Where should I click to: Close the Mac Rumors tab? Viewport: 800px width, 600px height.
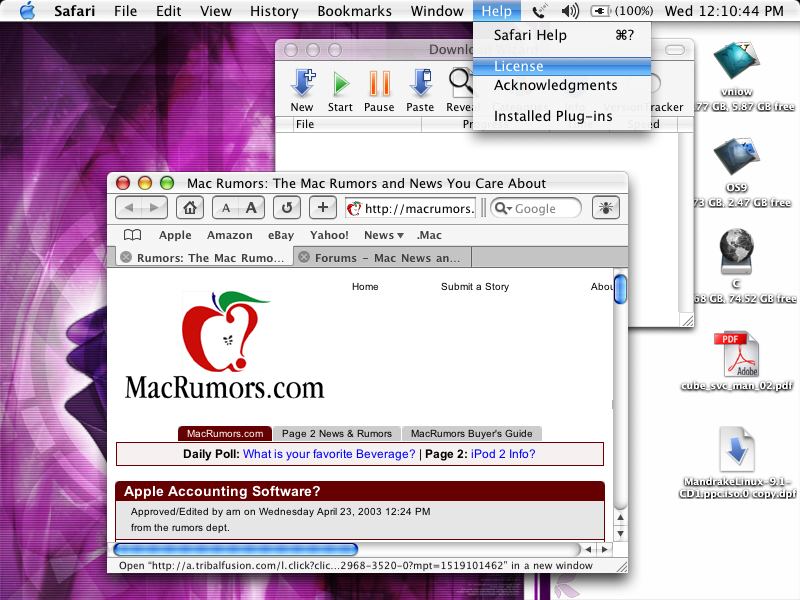tap(126, 257)
